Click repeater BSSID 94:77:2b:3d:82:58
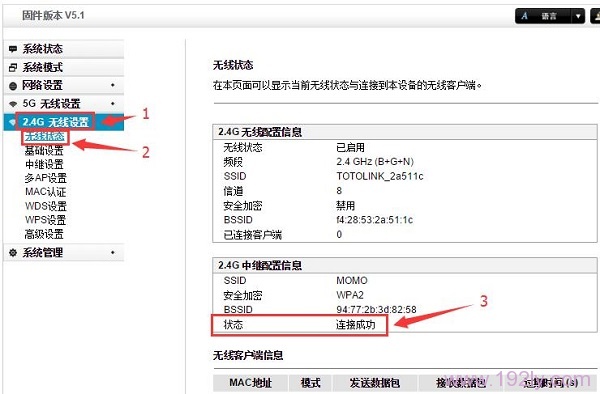This screenshot has width=600, height=394. 376,309
